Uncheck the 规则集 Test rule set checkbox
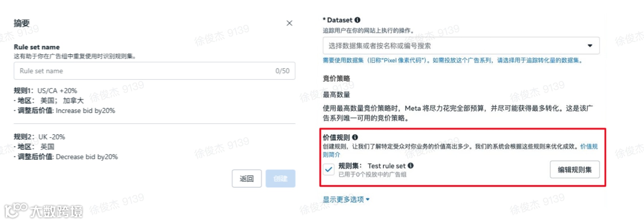This screenshot has height=222, width=644. point(329,169)
